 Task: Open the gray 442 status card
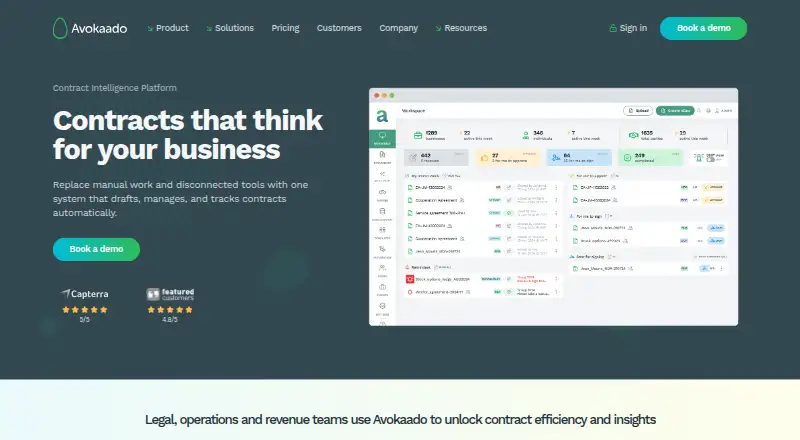click(x=436, y=157)
